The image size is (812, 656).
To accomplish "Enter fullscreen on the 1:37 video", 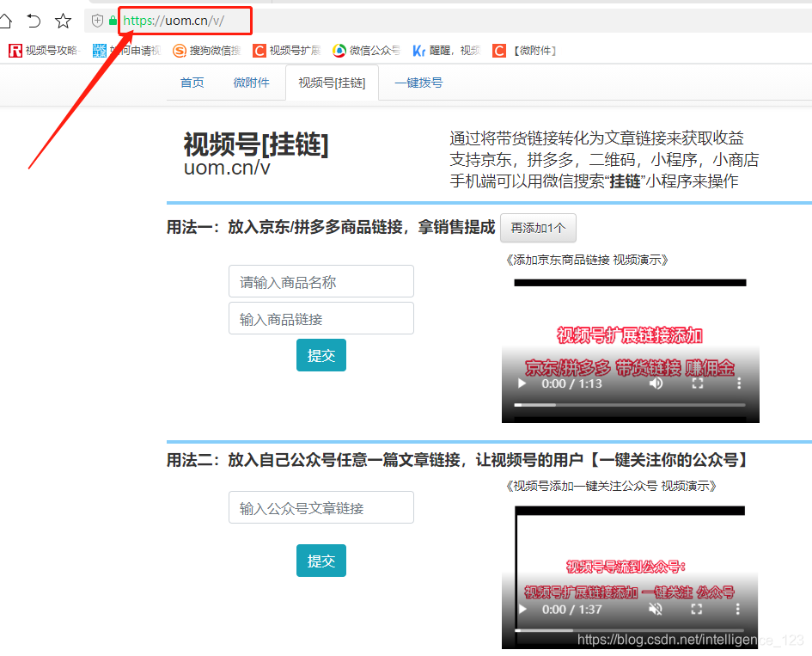I will click(x=697, y=610).
